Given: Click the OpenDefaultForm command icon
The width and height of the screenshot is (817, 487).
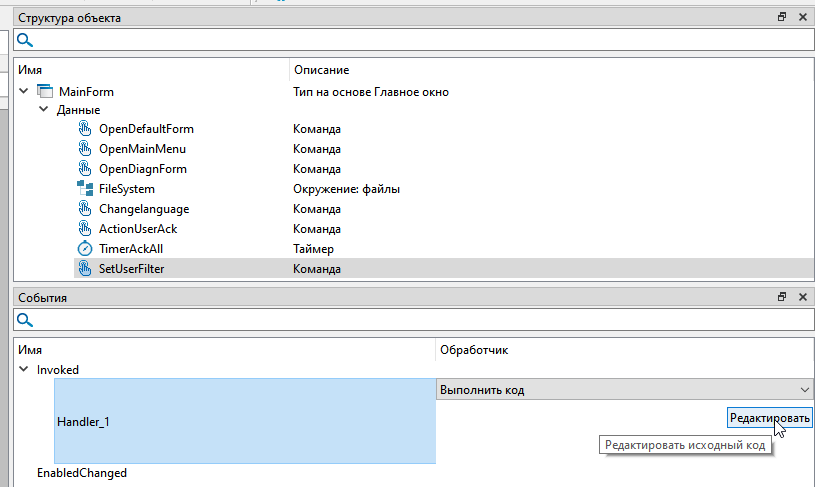Looking at the screenshot, I should 85,129.
